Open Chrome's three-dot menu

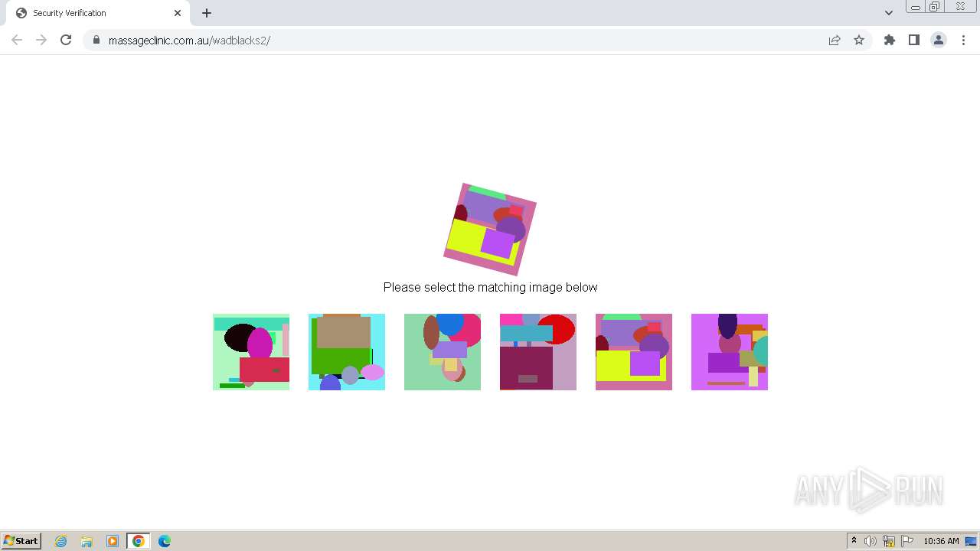click(x=963, y=40)
